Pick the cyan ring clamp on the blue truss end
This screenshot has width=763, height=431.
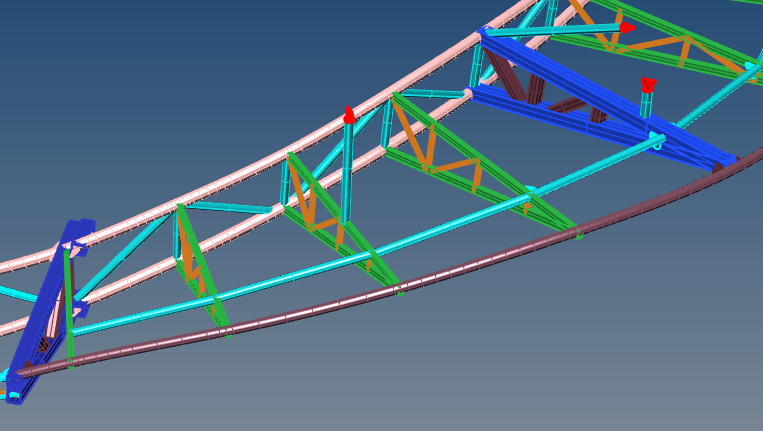[657, 140]
